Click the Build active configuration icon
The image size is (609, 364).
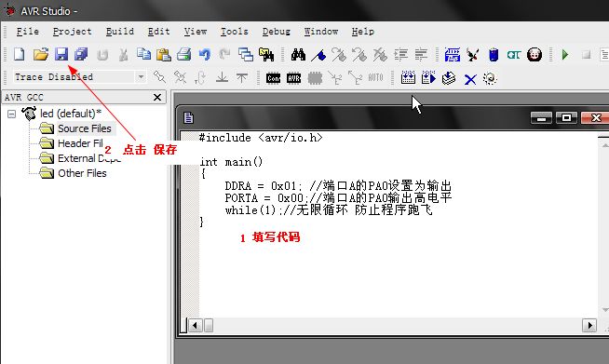[x=408, y=78]
